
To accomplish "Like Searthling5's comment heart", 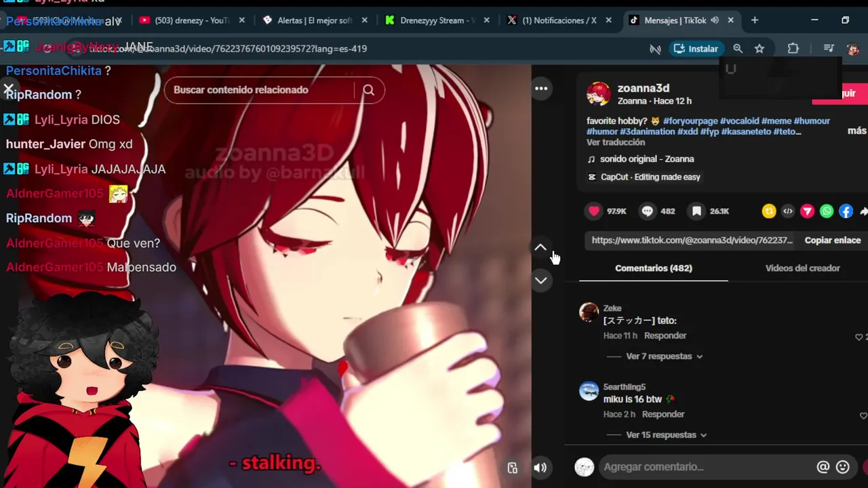I will click(863, 415).
